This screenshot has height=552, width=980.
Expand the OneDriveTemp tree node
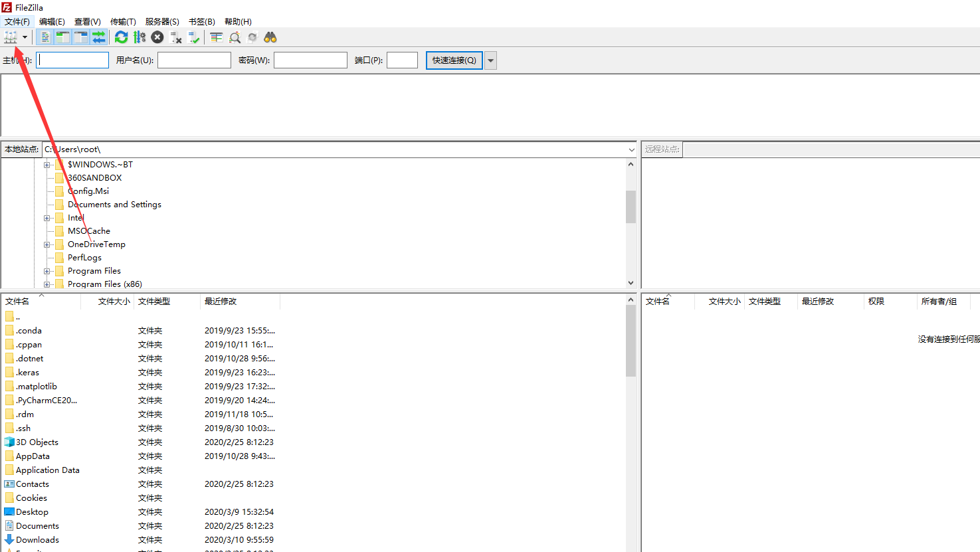pyautogui.click(x=47, y=244)
